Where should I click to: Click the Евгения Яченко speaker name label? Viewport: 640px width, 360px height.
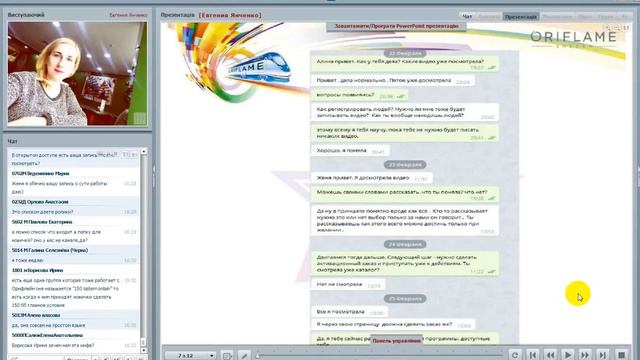pos(128,15)
